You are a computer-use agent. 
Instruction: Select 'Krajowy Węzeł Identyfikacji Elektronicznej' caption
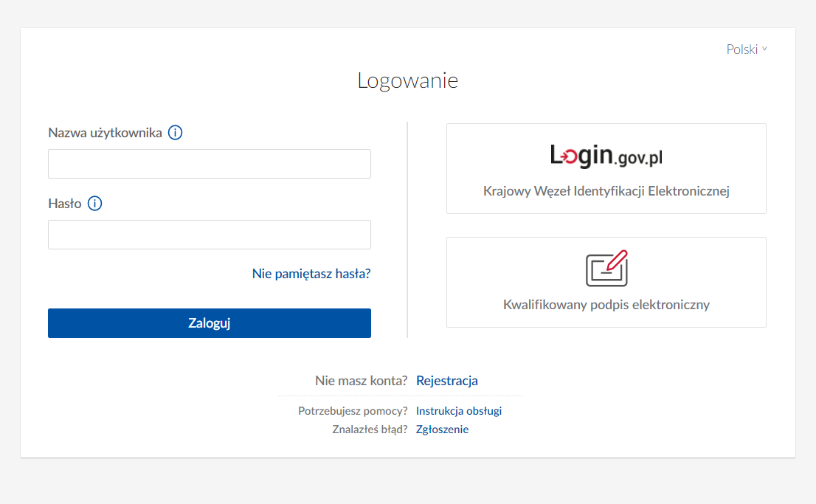(x=606, y=191)
